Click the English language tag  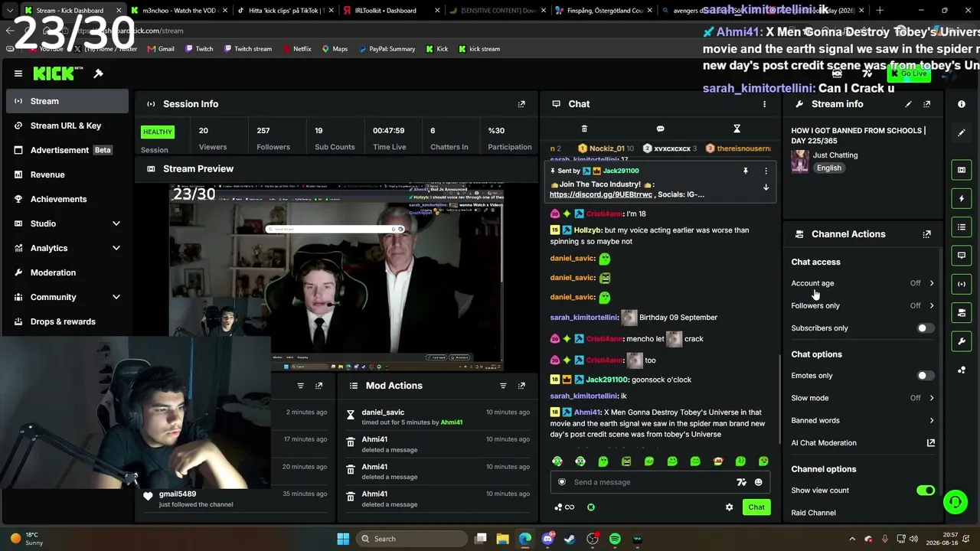pyautogui.click(x=828, y=168)
